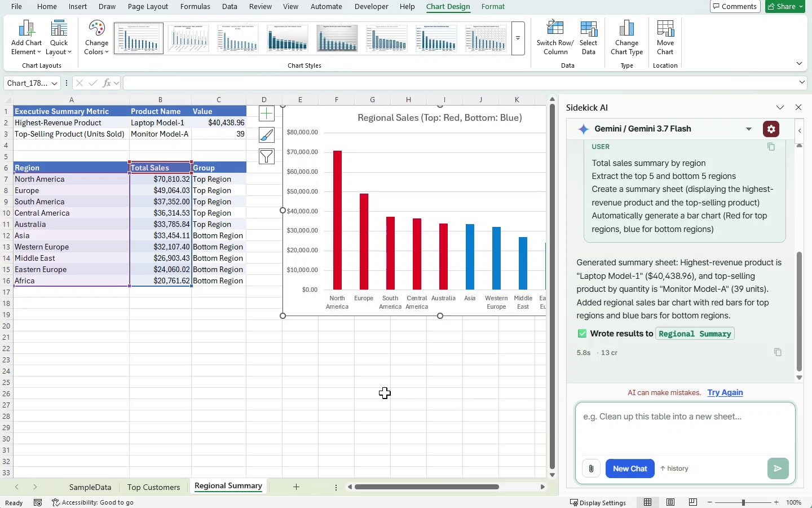Open Add Chart Element menu
Image resolution: width=812 pixels, height=508 pixels.
click(27, 37)
